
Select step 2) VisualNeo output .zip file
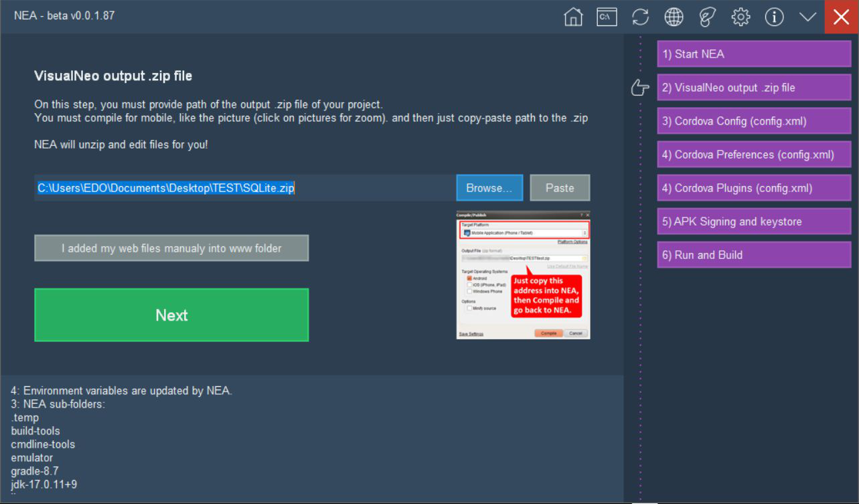tap(754, 88)
